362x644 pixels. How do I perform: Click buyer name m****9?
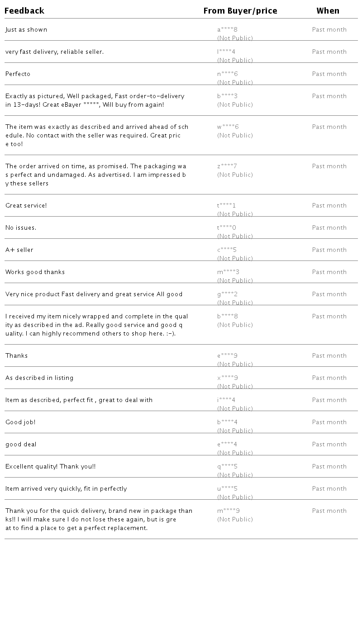click(228, 511)
